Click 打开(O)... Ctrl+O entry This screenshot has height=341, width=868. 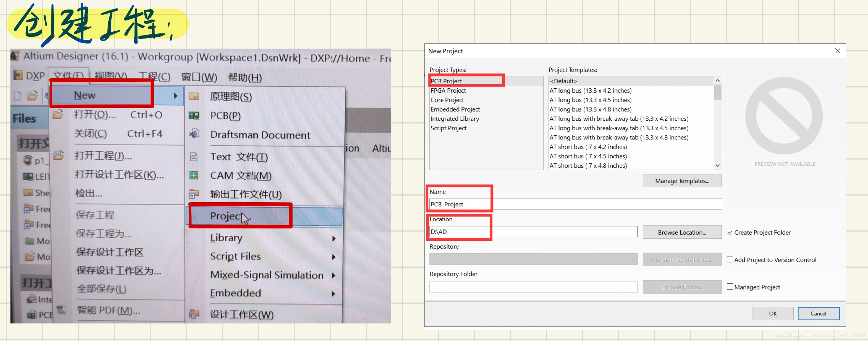(x=118, y=115)
